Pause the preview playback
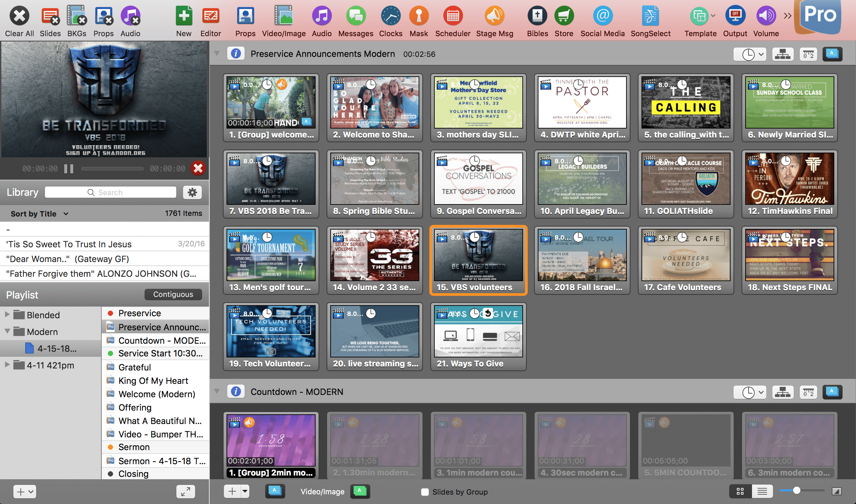The width and height of the screenshot is (856, 504). pos(69,169)
